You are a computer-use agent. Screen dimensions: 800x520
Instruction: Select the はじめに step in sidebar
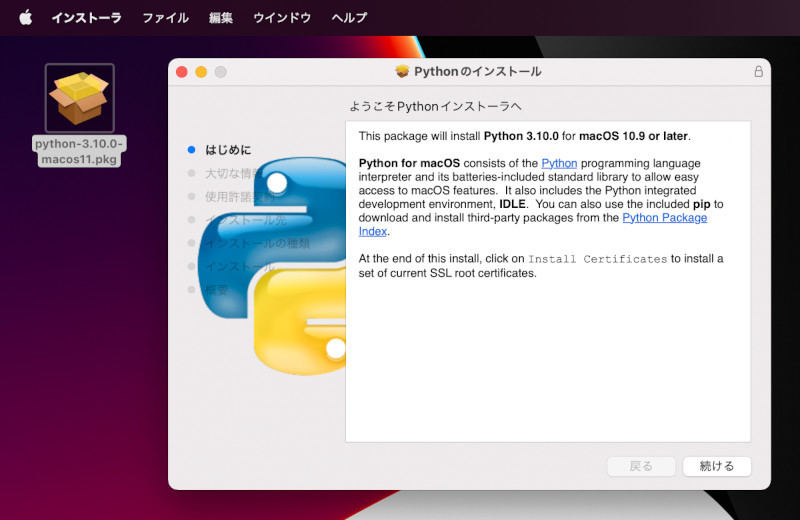pos(228,150)
